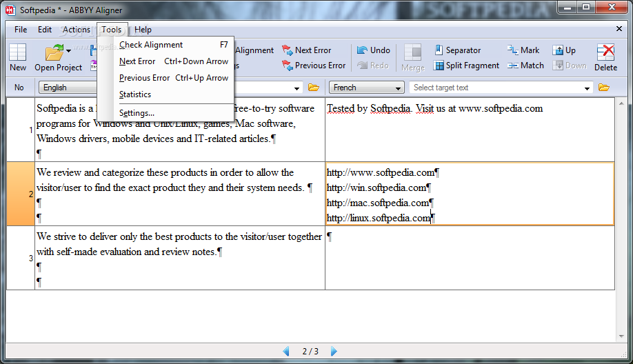633x364 pixels.
Task: Open the Actions menu
Action: point(77,30)
